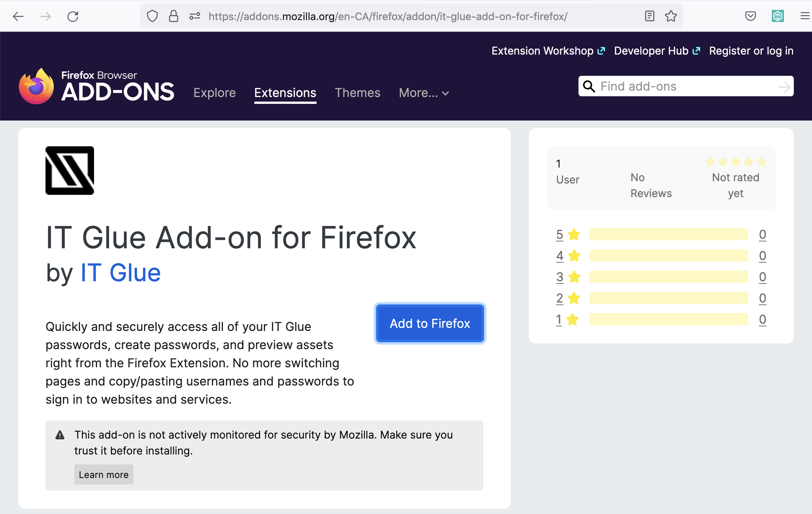Click the 5-star rating bar
The image size is (812, 514).
coord(668,235)
